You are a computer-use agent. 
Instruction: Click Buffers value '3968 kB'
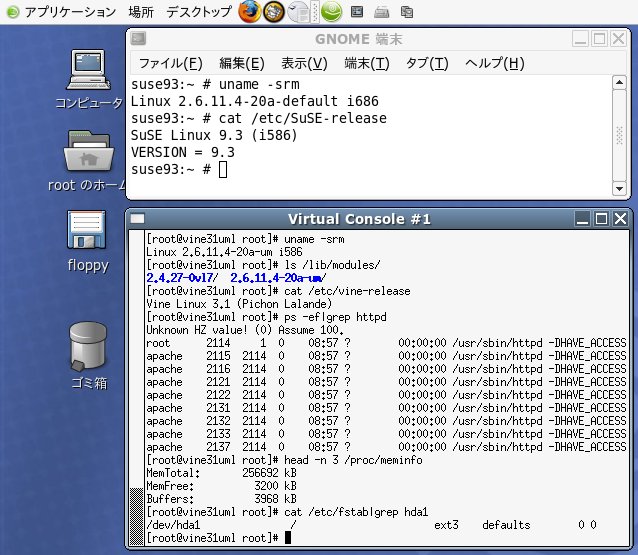point(275,499)
